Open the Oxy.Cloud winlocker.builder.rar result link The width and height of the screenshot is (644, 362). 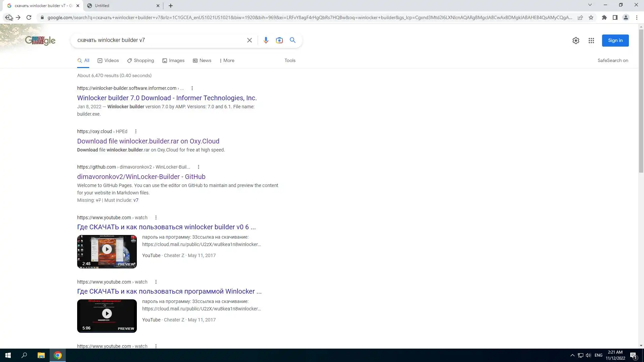coord(148,141)
